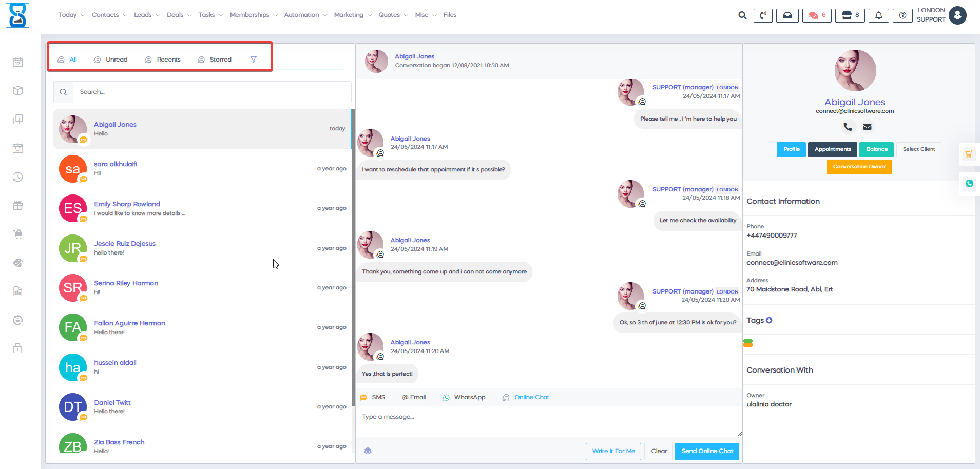Open the help question mark icon
Viewport: 980px width, 469px height.
click(902, 15)
